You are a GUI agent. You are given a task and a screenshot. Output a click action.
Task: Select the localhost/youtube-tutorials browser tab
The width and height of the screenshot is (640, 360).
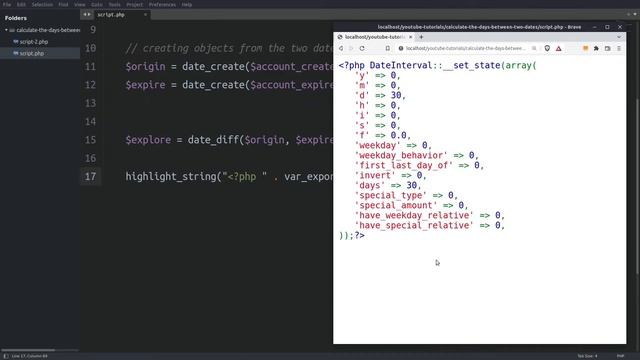[x=373, y=37]
